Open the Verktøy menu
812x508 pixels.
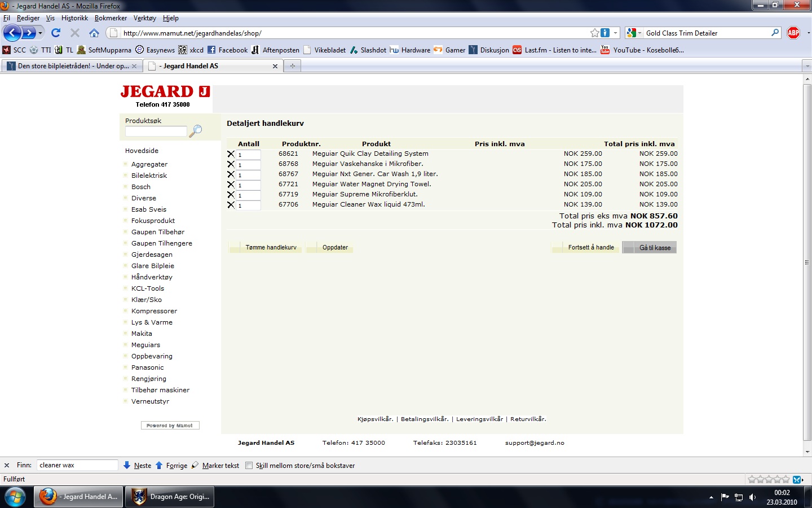145,18
